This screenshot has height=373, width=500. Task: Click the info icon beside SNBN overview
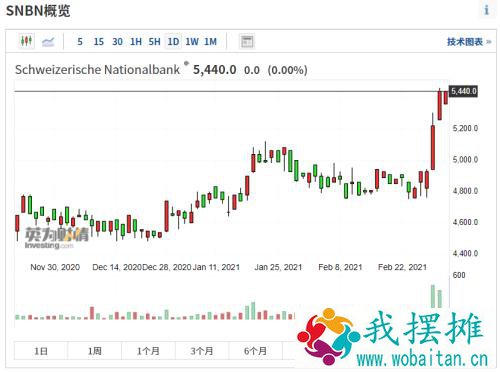[x=486, y=10]
